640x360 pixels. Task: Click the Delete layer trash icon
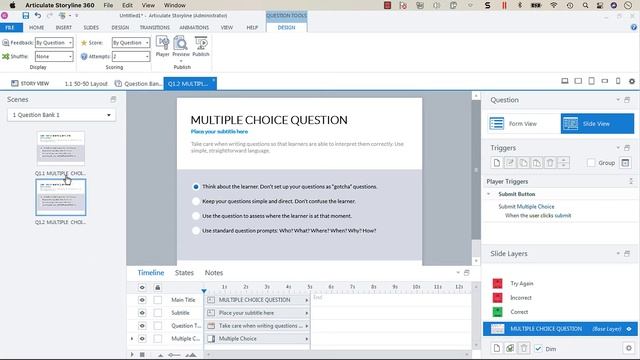[524, 348]
